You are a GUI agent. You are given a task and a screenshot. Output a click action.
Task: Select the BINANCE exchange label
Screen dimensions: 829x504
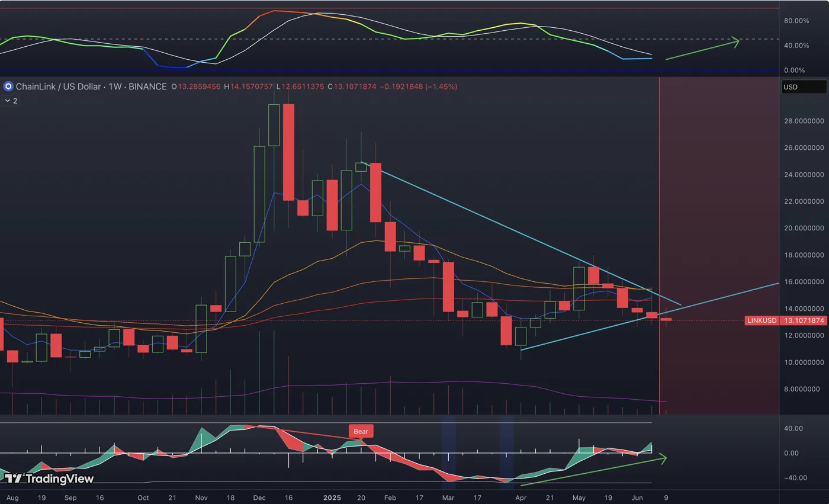[x=148, y=86]
